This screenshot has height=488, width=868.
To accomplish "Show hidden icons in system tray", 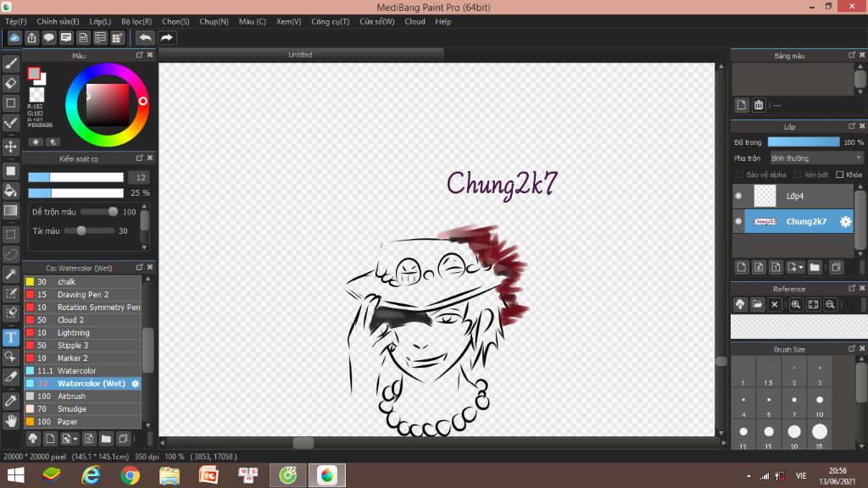I will click(x=748, y=475).
